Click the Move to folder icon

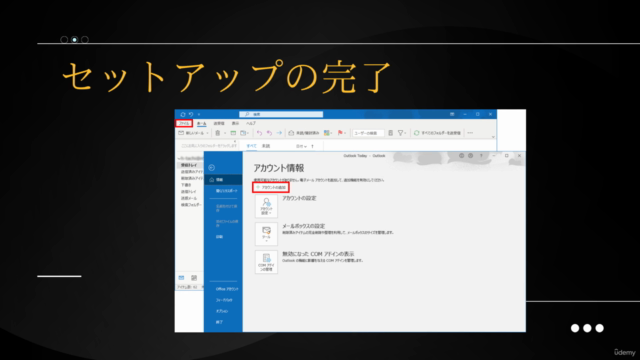click(244, 133)
